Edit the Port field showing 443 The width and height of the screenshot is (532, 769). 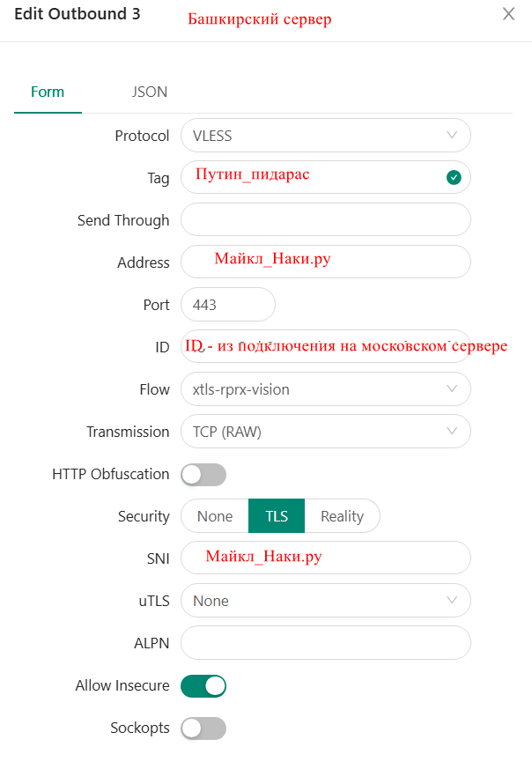(x=228, y=305)
